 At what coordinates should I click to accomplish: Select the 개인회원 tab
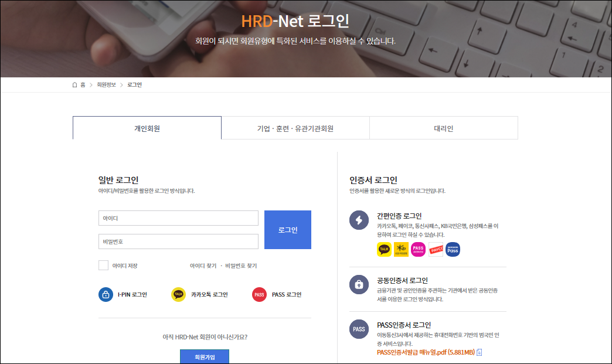click(147, 128)
